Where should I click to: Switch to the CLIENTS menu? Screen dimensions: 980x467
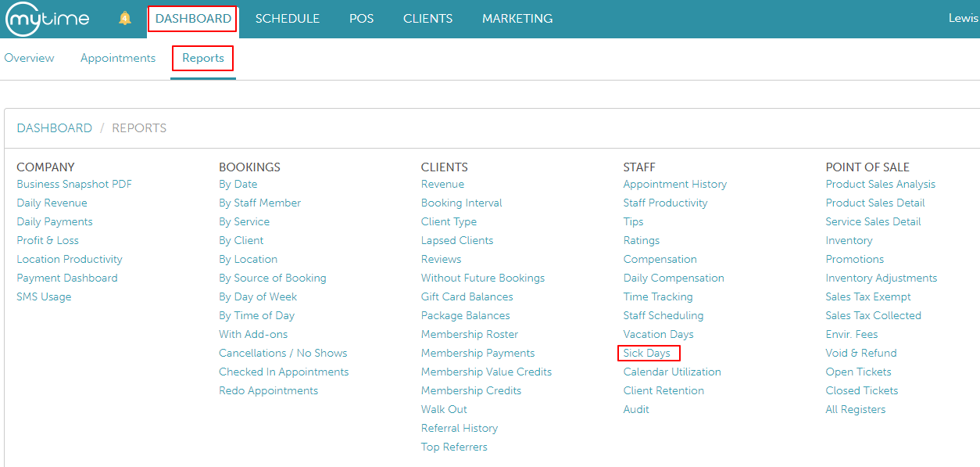coord(427,19)
